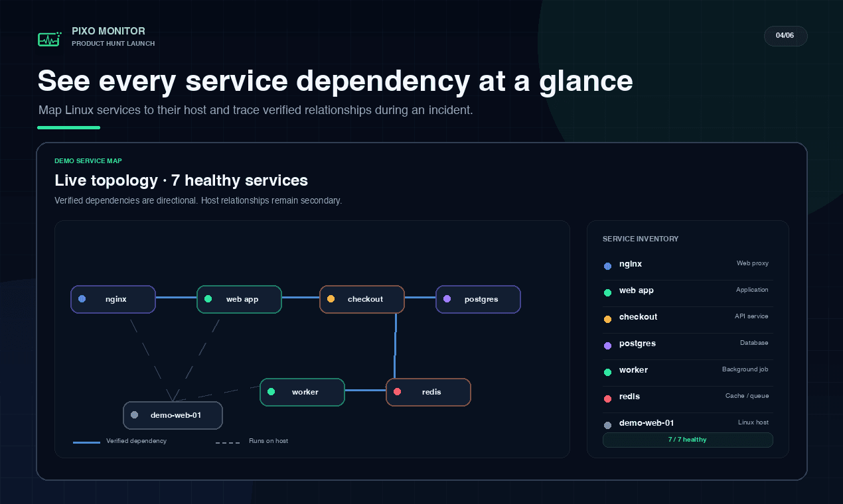
Task: Click the SERVICE INVENTORY heading
Action: (641, 239)
